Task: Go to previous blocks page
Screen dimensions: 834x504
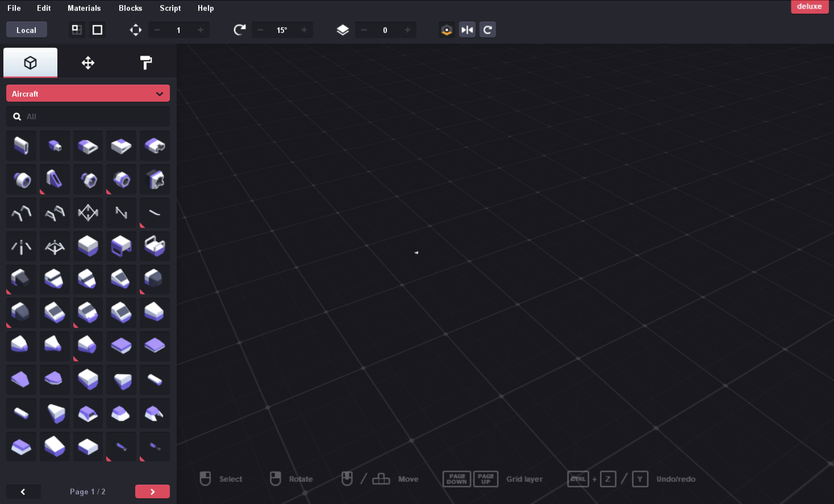Action: (x=23, y=491)
